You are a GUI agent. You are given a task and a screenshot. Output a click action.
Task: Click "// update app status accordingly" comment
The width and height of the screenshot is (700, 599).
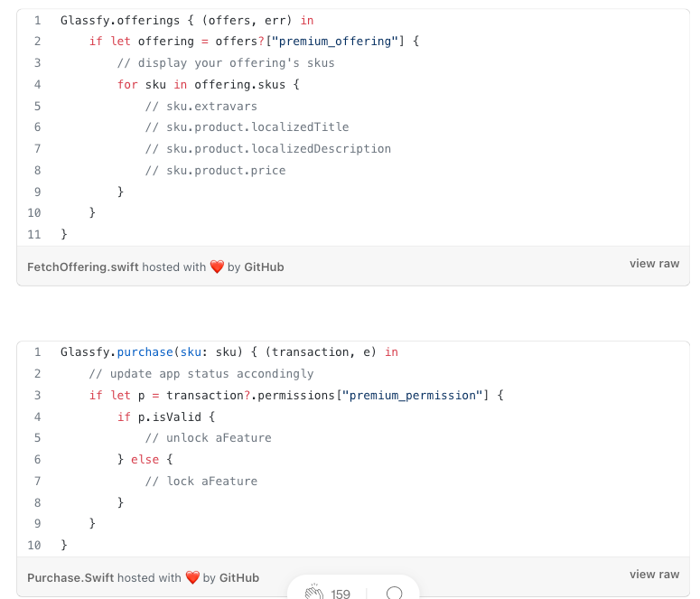[201, 374]
